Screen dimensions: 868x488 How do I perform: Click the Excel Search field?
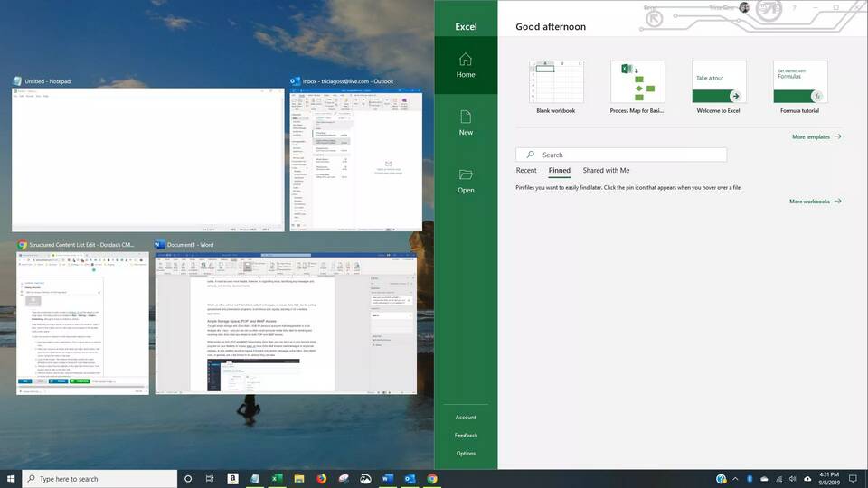click(x=621, y=155)
